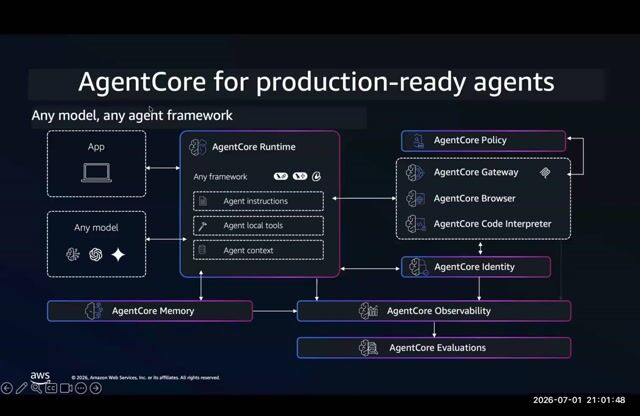Click the diamond icon beside AgentCore Gateway
Image resolution: width=640 pixels, height=416 pixels.
pyautogui.click(x=545, y=173)
